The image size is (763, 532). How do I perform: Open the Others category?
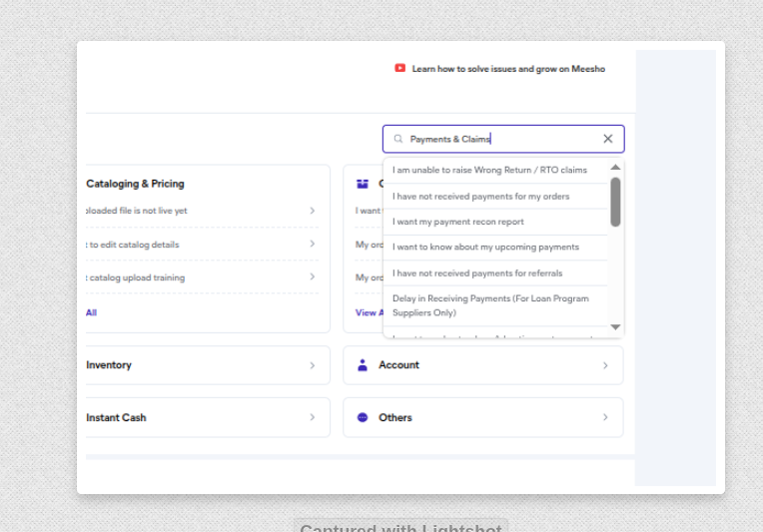483,417
